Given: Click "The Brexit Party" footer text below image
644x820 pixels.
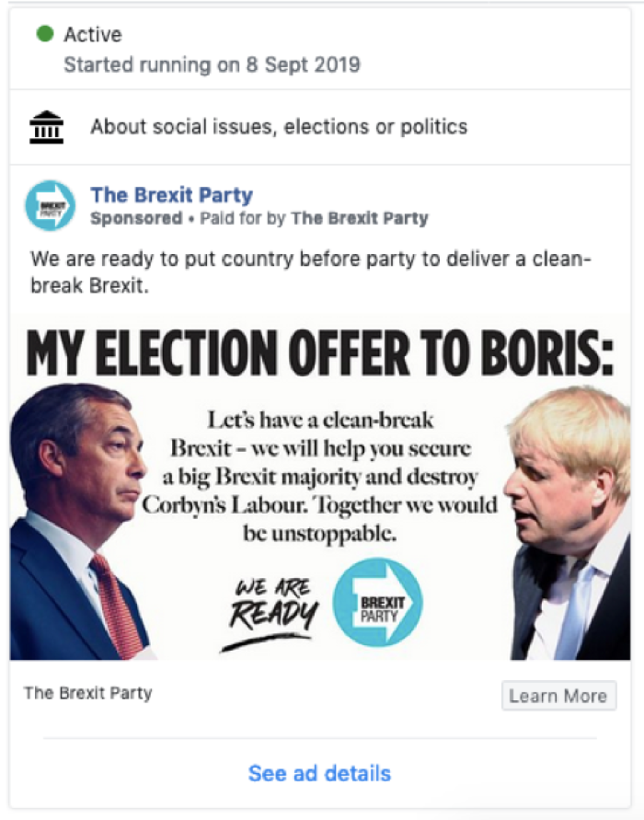Looking at the screenshot, I should tap(88, 693).
